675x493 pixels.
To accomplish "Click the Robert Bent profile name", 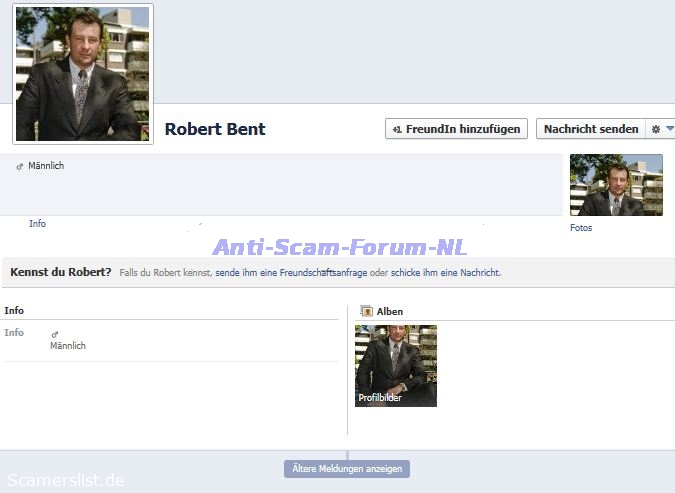I will click(215, 129).
